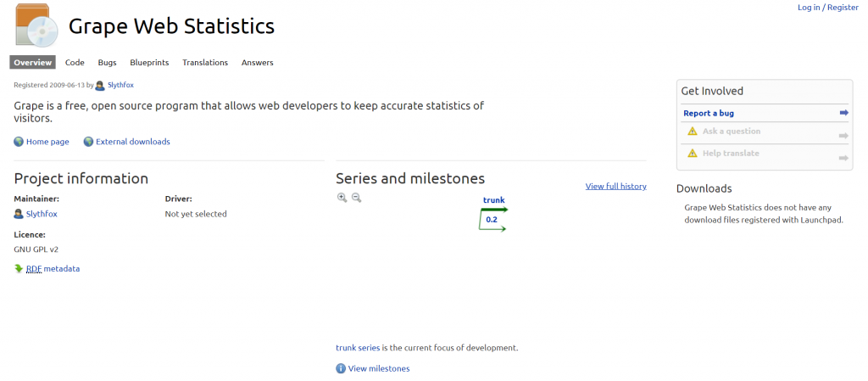This screenshot has width=868, height=381.
Task: Open the RDF metadata link
Action: [53, 269]
